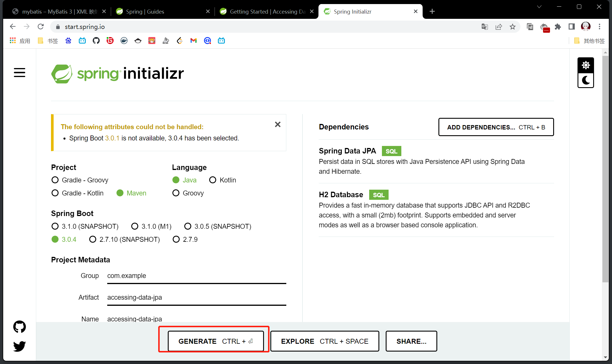Click the browser extensions puzzle icon

click(x=558, y=27)
